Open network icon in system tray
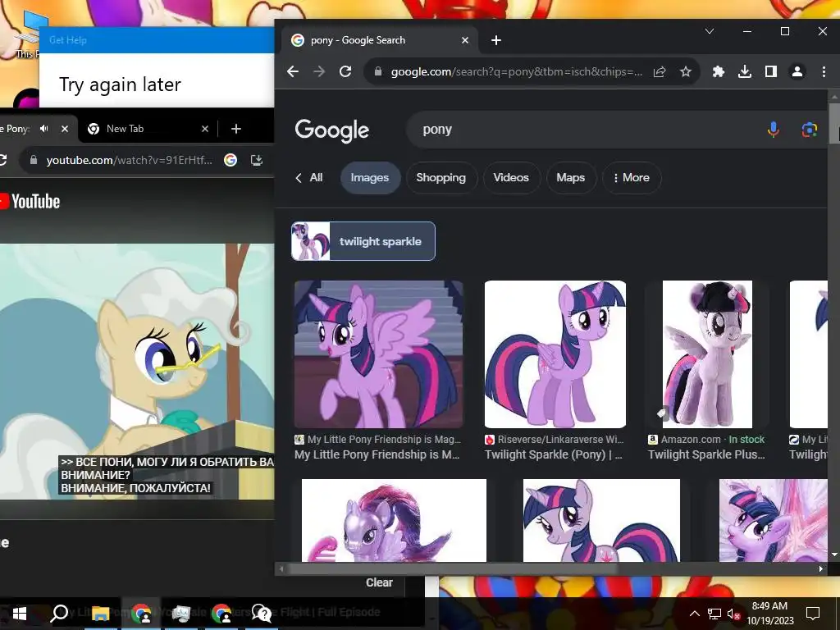840x630 pixels. [x=714, y=614]
